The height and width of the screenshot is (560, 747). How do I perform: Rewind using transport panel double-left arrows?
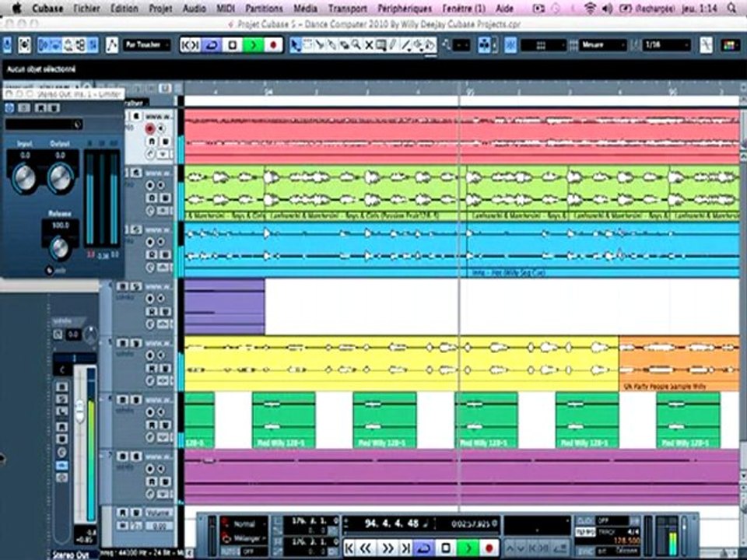(x=366, y=548)
